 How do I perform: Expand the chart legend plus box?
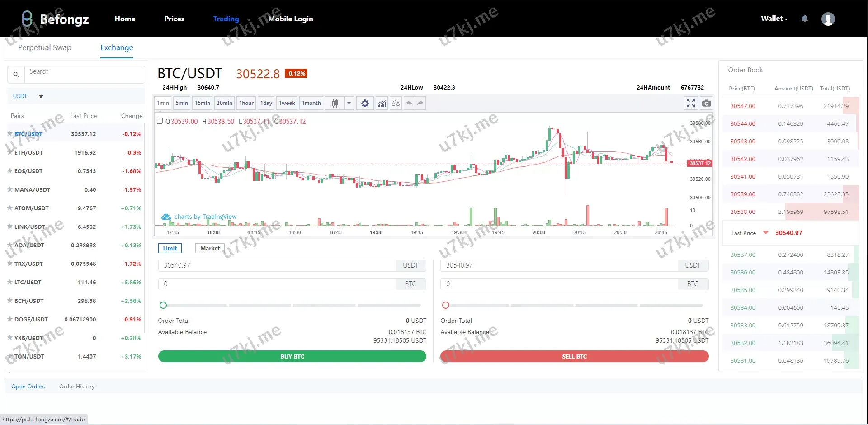click(160, 121)
